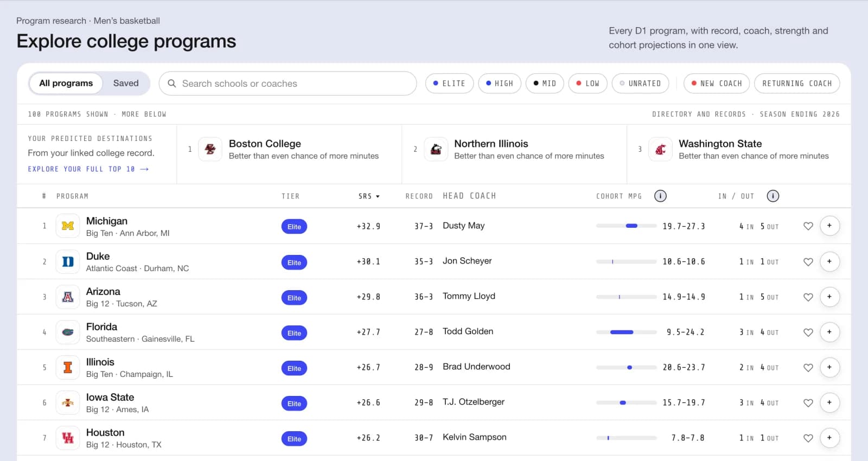Click the Record column header
The width and height of the screenshot is (868, 461).
click(x=419, y=196)
